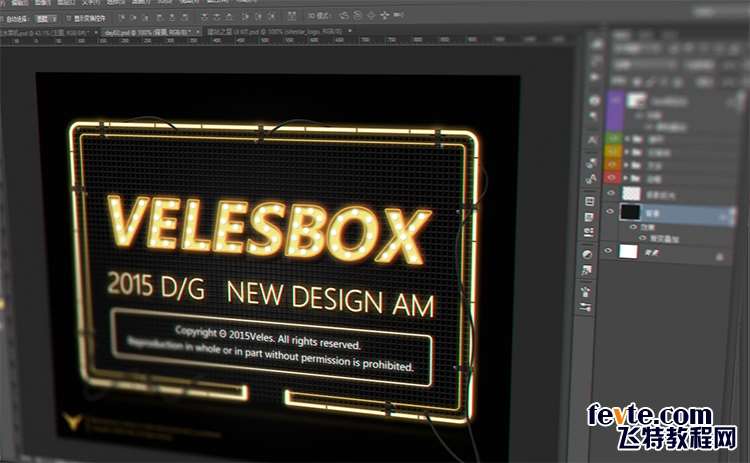Toggle the nested effect eye under Effects row

click(x=642, y=238)
